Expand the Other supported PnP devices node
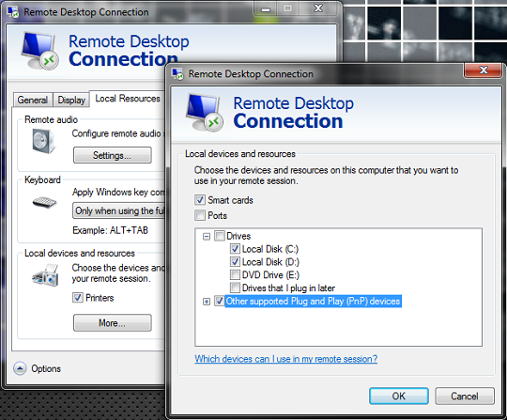Viewport: 507px width, 420px height. [207, 302]
